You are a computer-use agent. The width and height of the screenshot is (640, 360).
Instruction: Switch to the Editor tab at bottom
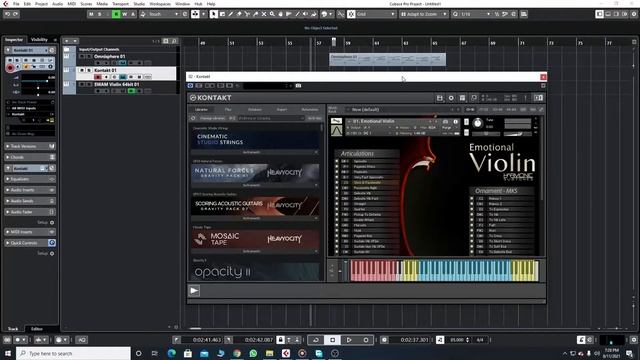click(x=37, y=329)
